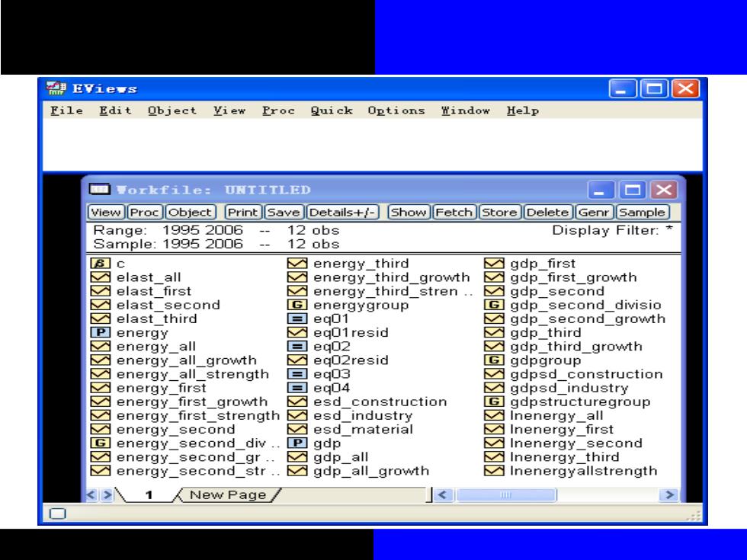The width and height of the screenshot is (747, 560).
Task: Select the lnenergy_second series name
Action: [576, 443]
